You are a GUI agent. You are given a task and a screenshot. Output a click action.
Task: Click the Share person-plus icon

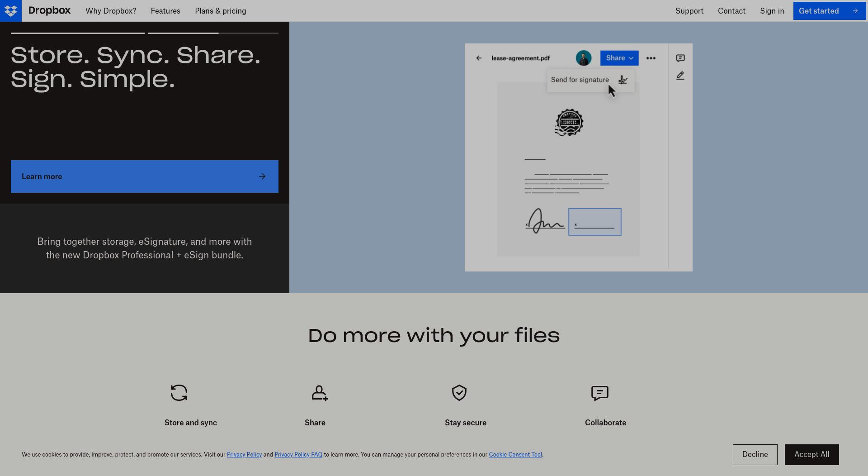[320, 393]
